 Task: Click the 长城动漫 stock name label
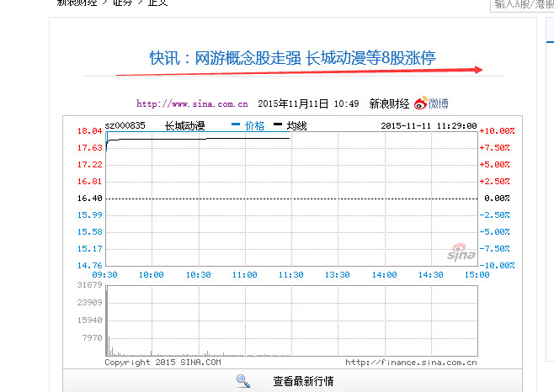(184, 125)
